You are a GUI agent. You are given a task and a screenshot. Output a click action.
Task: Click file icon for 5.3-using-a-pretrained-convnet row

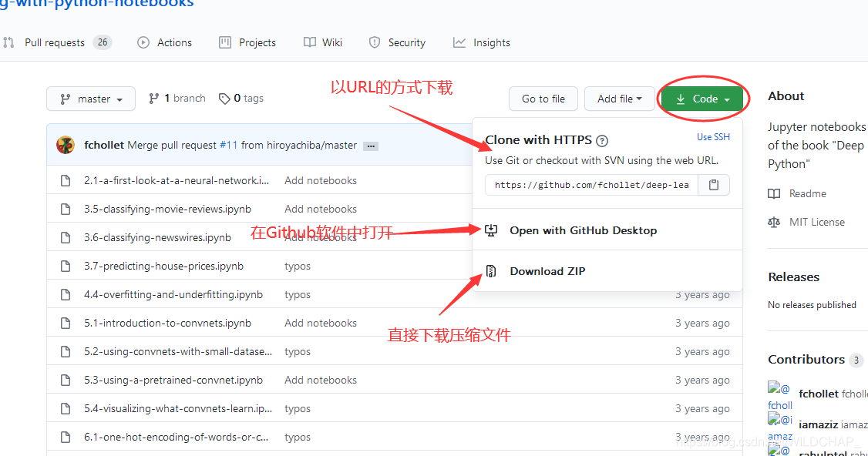tap(66, 381)
